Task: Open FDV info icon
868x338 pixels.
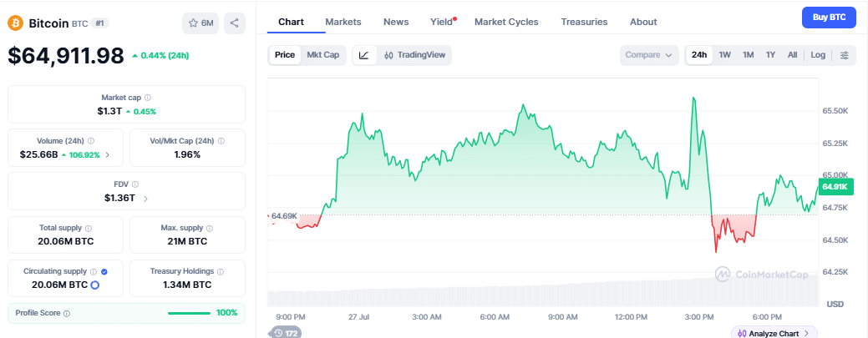Action: pos(135,184)
